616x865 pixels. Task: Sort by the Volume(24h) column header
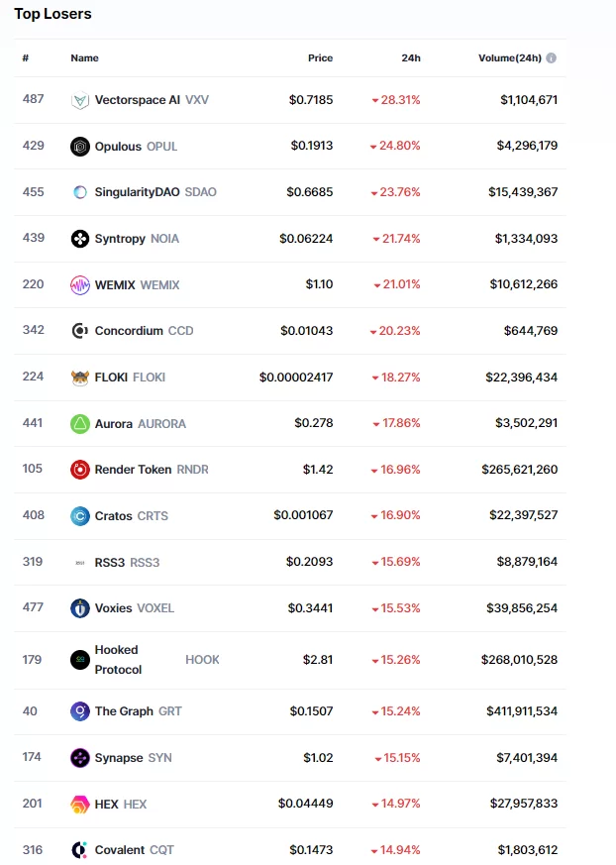click(x=510, y=57)
